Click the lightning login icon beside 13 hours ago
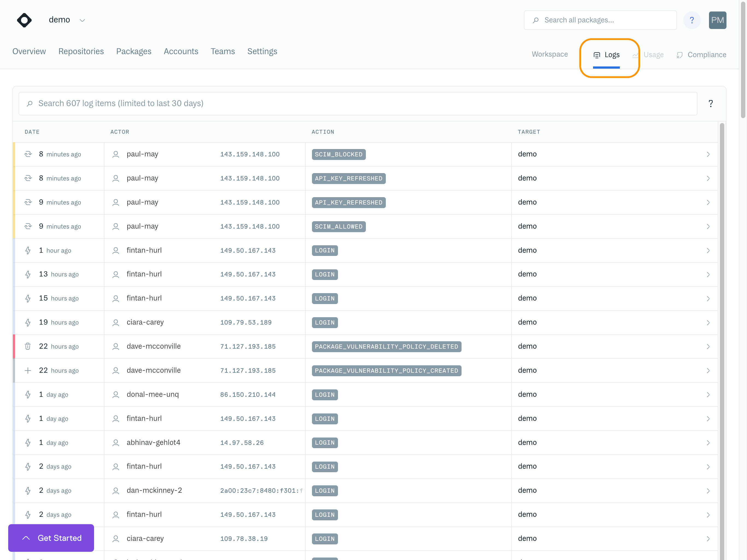 coord(28,274)
